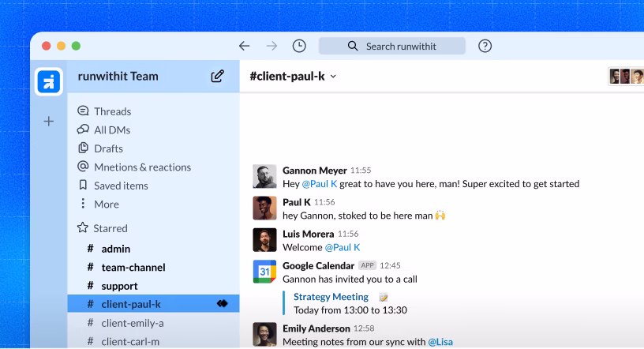Click the text 'Gannon has invited you to a call'
Screen dimensions: 644x349
click(350, 279)
